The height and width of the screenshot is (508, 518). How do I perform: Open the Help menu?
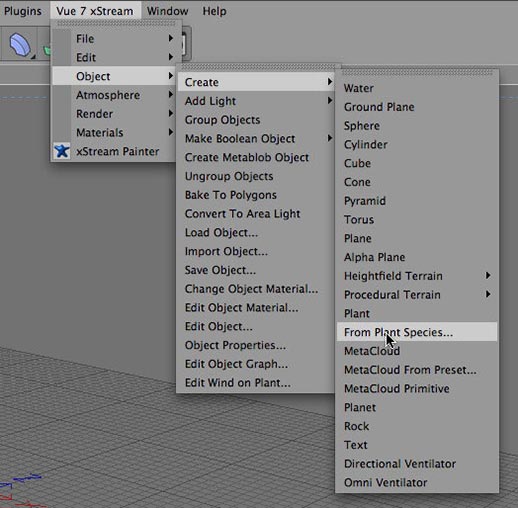(x=214, y=11)
